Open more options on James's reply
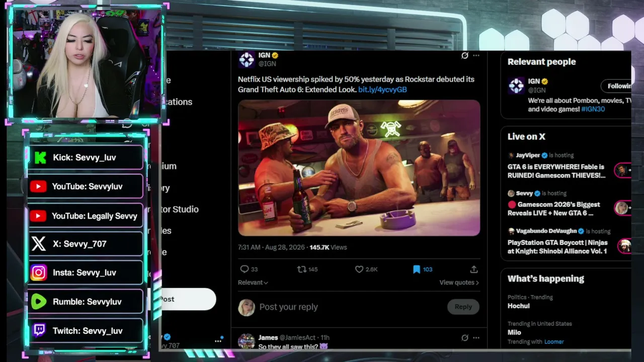The height and width of the screenshot is (362, 644). click(x=476, y=337)
